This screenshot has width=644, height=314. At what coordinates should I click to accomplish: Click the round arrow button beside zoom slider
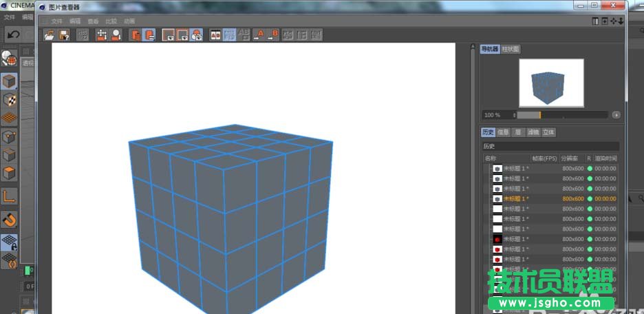click(x=616, y=115)
